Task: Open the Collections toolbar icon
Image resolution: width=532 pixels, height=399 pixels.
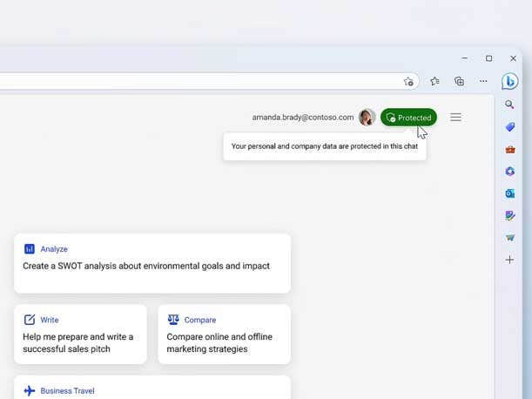Action: pos(459,81)
